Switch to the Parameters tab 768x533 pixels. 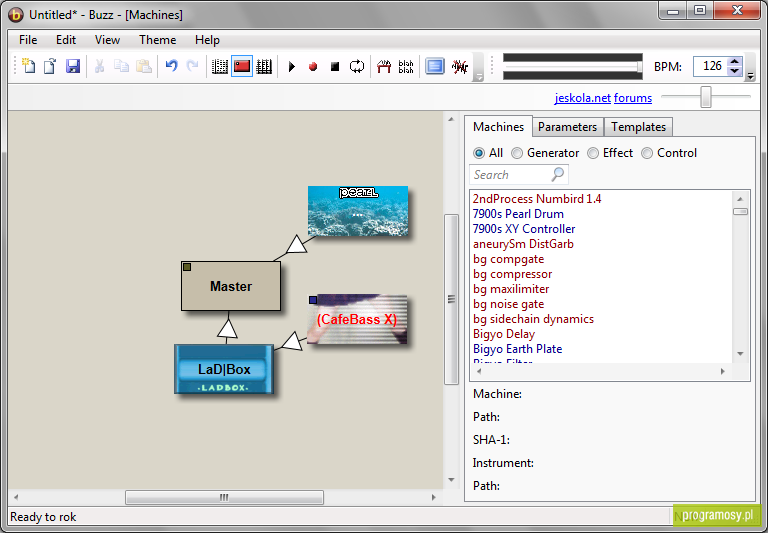click(567, 127)
